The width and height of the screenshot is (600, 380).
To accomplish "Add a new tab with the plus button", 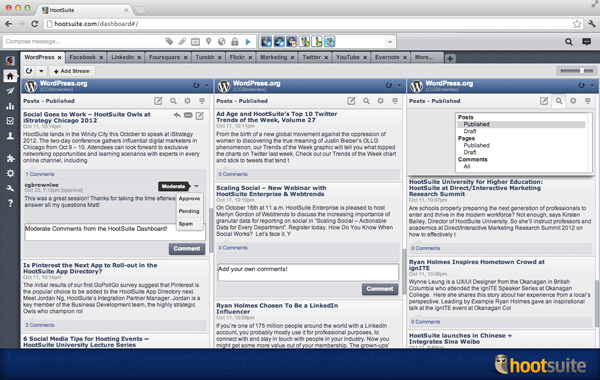I will tap(450, 58).
